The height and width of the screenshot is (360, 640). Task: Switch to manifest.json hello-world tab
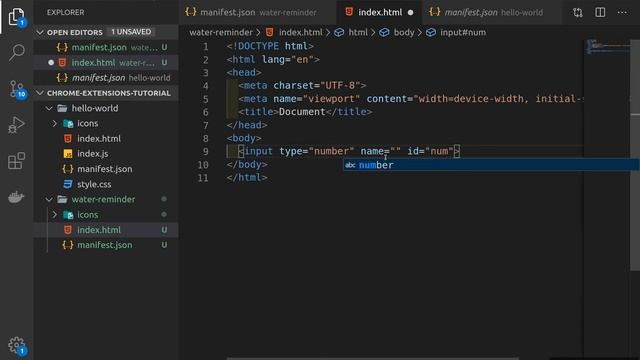coord(493,12)
